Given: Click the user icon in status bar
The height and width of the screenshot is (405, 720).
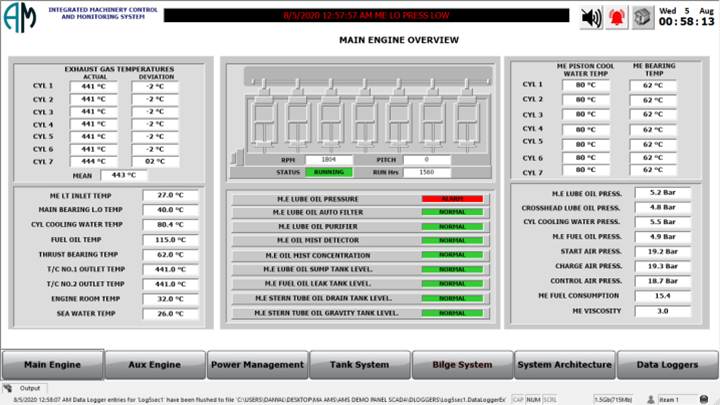Looking at the screenshot, I should (x=651, y=399).
